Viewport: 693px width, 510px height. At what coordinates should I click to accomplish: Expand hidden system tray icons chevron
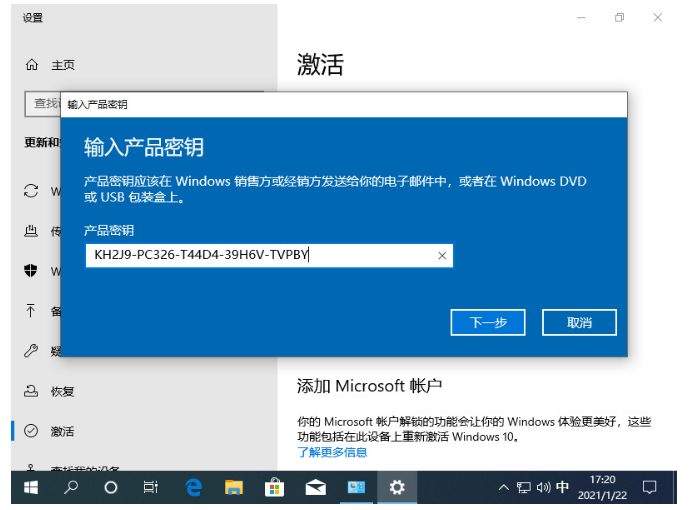click(504, 487)
